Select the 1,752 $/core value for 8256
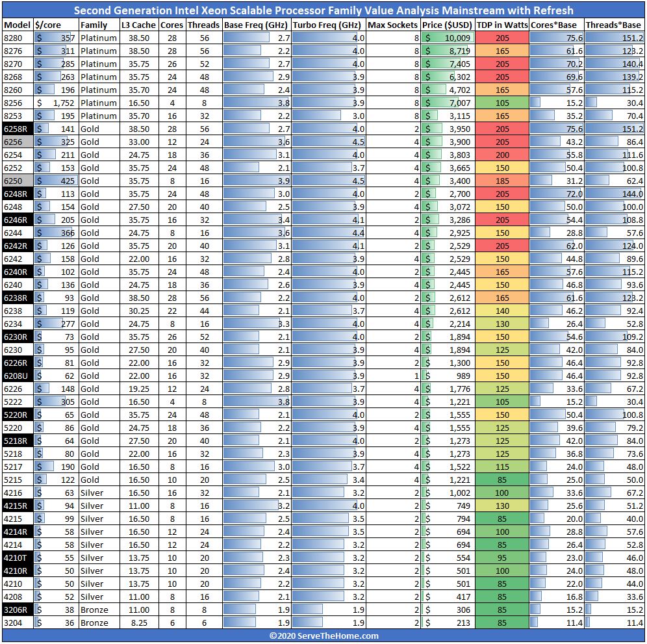Screen dimensions: 647x644 56,103
